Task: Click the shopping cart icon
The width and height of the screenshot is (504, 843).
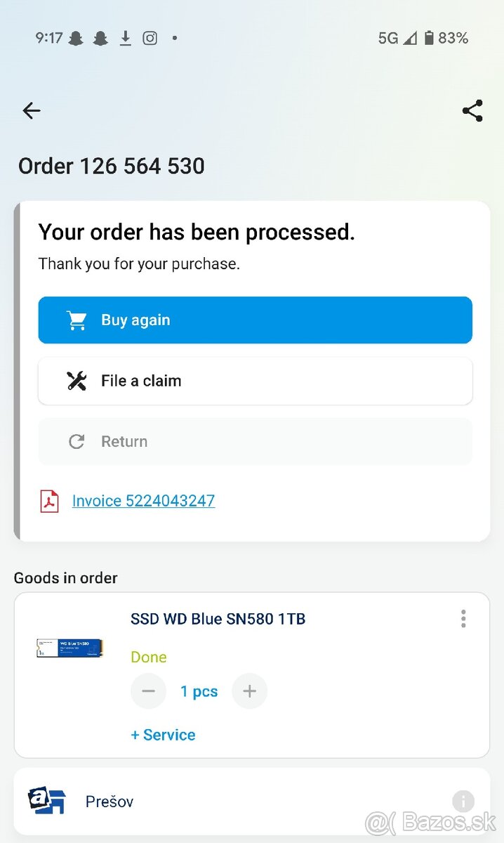Action: (x=77, y=320)
